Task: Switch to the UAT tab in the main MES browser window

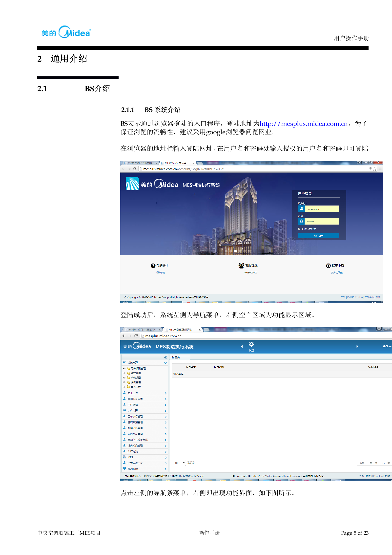Action: click(x=143, y=330)
